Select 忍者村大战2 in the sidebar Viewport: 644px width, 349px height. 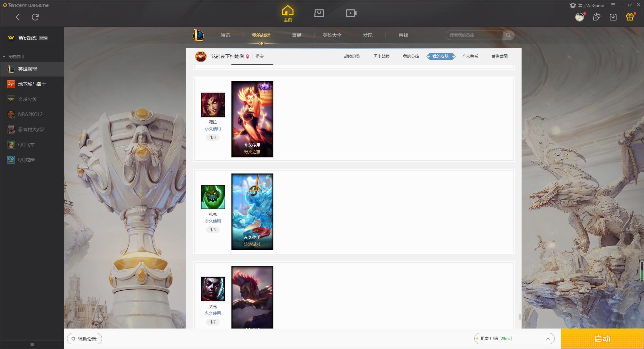[x=32, y=130]
